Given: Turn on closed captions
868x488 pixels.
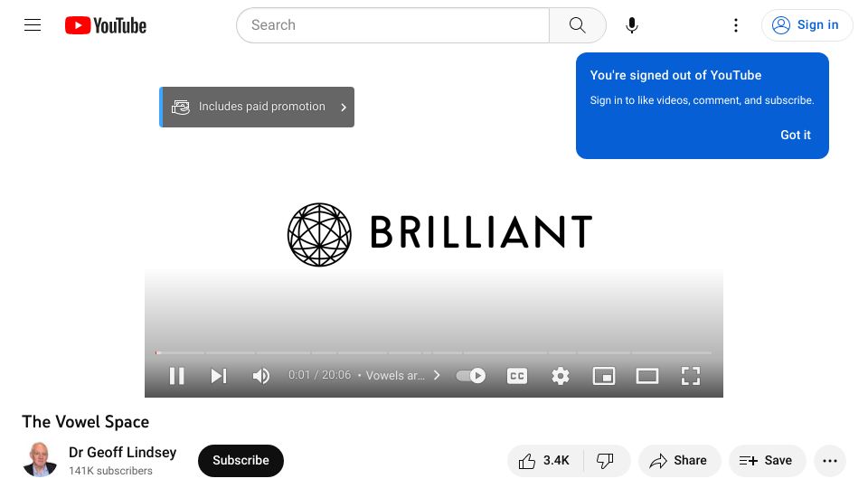Looking at the screenshot, I should point(517,376).
